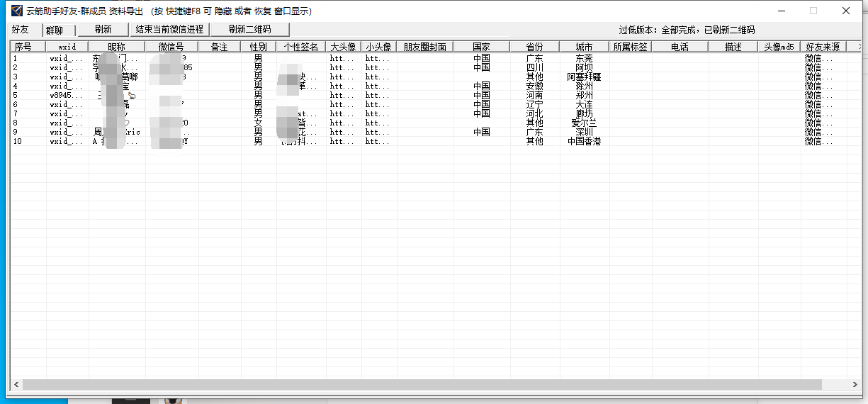Click the 个性签名 column header
Image resolution: width=868 pixels, height=404 pixels.
click(301, 47)
